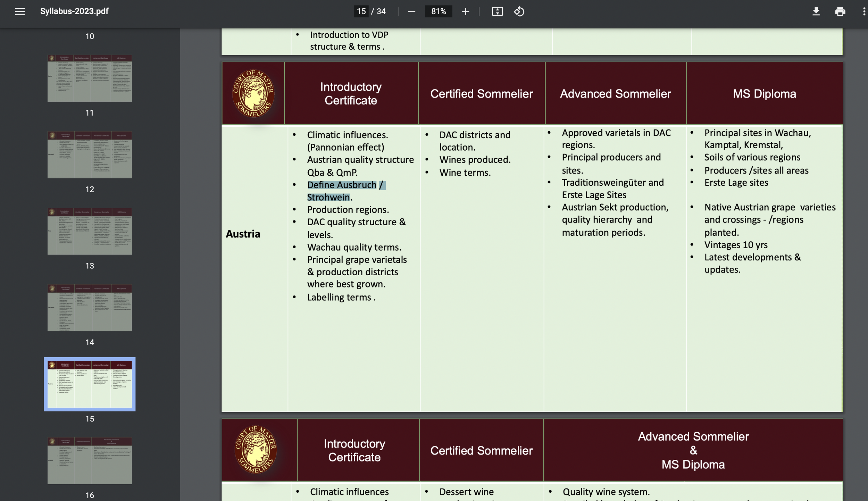The height and width of the screenshot is (501, 868).
Task: Click the Court of Master Sommeliers logo
Action: click(253, 93)
